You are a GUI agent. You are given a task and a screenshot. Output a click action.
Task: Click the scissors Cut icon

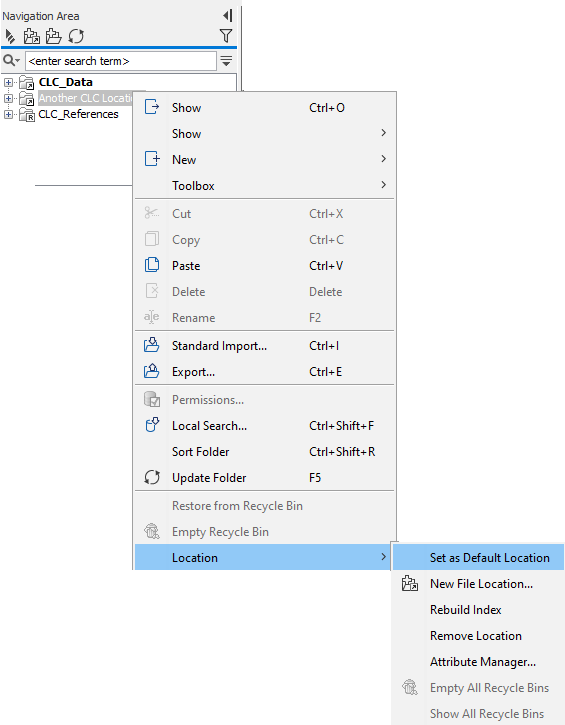pos(152,213)
